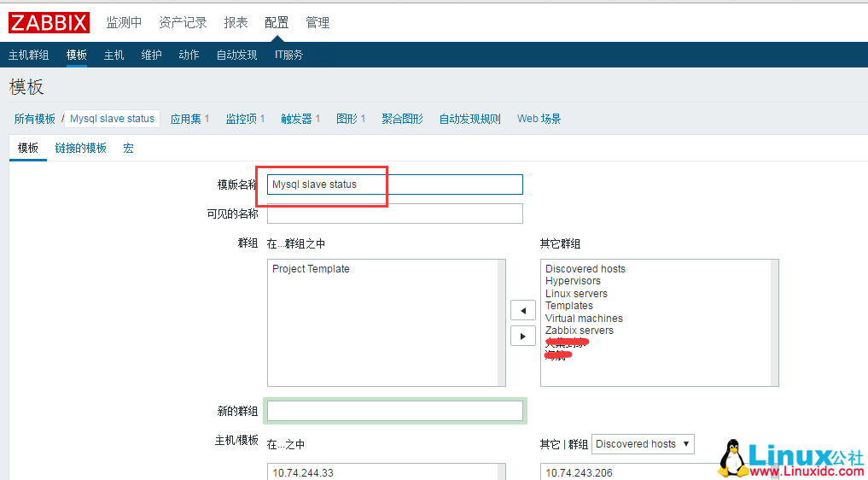This screenshot has width=868, height=480.
Task: Switch to the 模板 form tab
Action: click(28, 148)
